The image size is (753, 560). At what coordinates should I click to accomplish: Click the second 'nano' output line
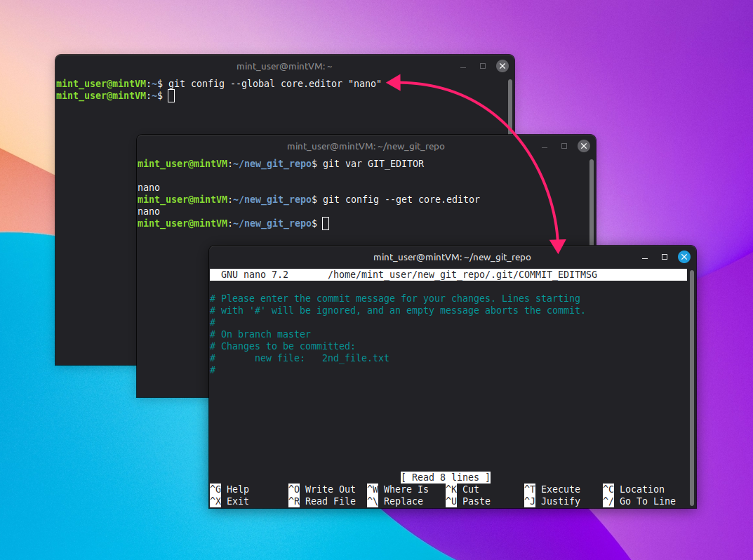[148, 211]
